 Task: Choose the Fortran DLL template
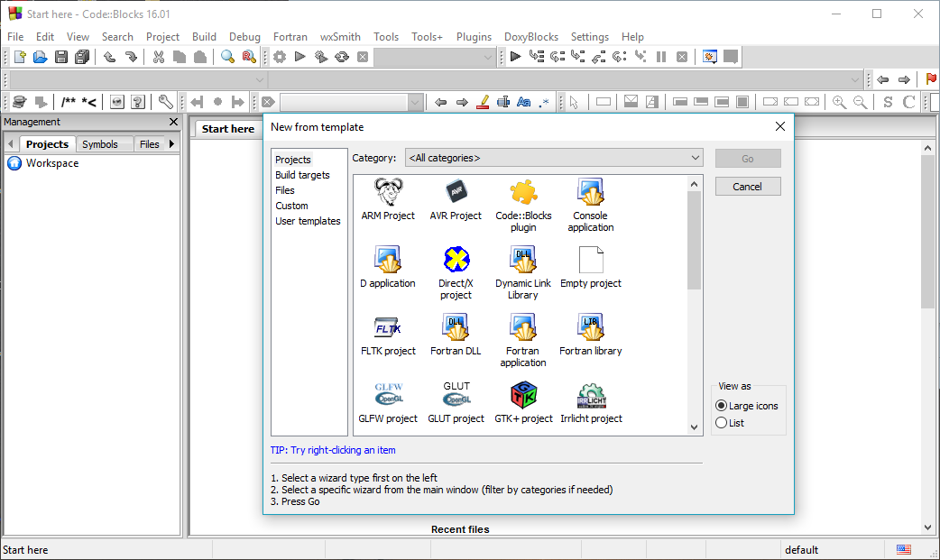point(456,335)
